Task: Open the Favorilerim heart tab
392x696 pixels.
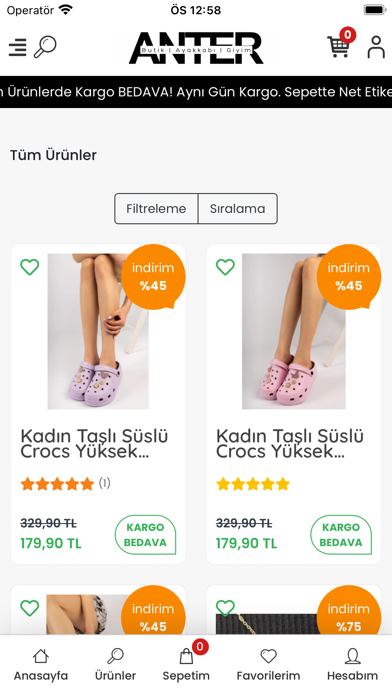Action: 268,665
